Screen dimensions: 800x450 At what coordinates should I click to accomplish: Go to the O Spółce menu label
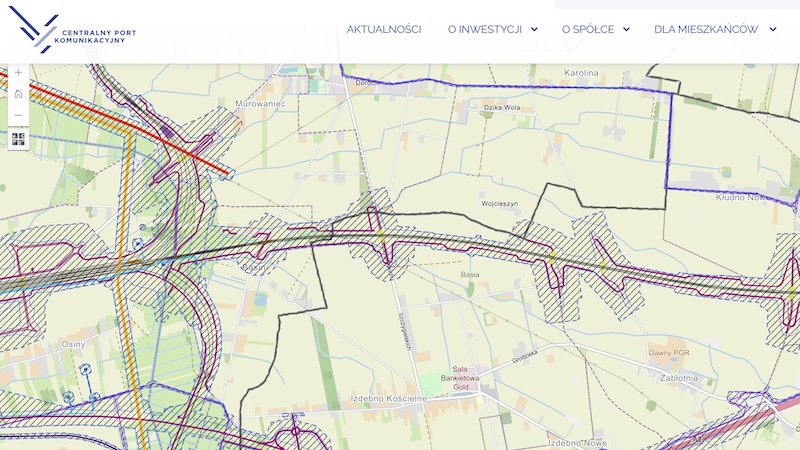(588, 29)
